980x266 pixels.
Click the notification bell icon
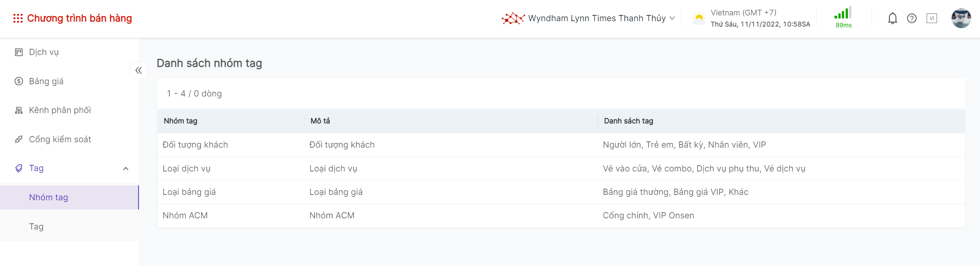[892, 18]
